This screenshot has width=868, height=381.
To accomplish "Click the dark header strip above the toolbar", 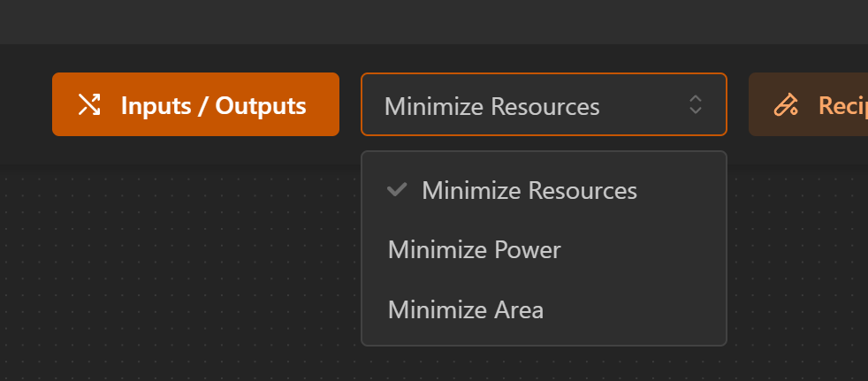I will tap(433, 21).
